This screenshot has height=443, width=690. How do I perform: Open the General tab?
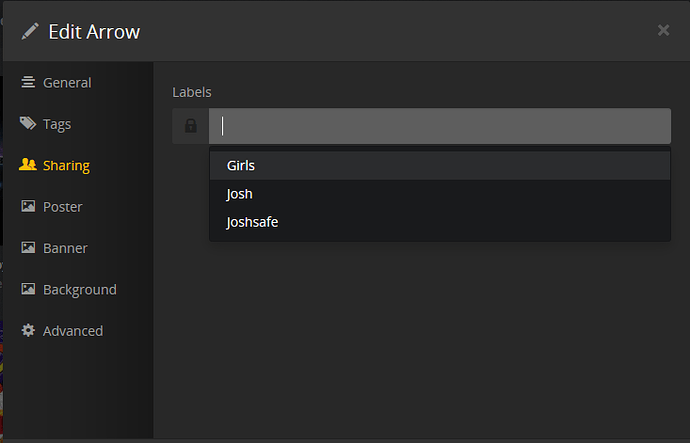(x=67, y=82)
